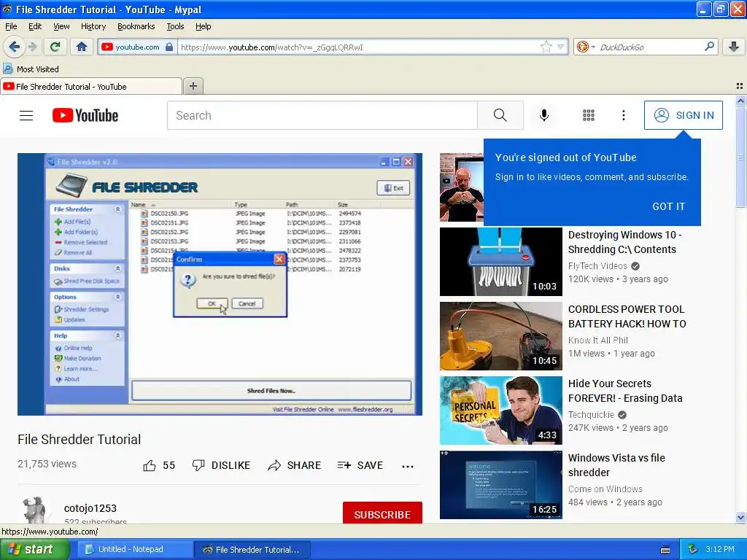Screen dimensions: 747x560
Task: Go to the browser Home icon
Action: tap(82, 47)
